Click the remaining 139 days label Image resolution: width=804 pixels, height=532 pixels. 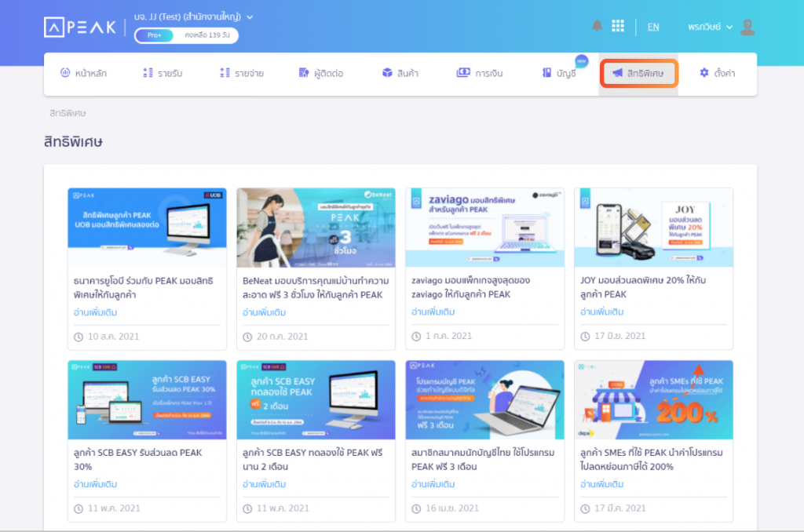pos(207,35)
